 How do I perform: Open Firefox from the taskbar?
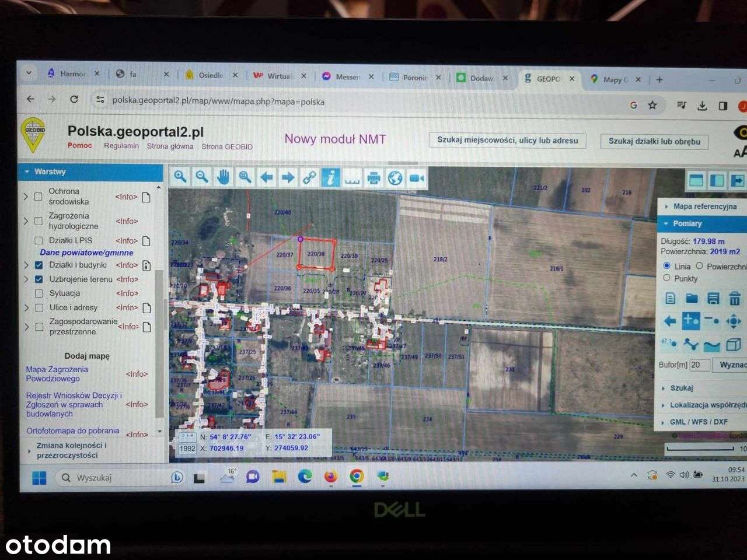[x=331, y=477]
